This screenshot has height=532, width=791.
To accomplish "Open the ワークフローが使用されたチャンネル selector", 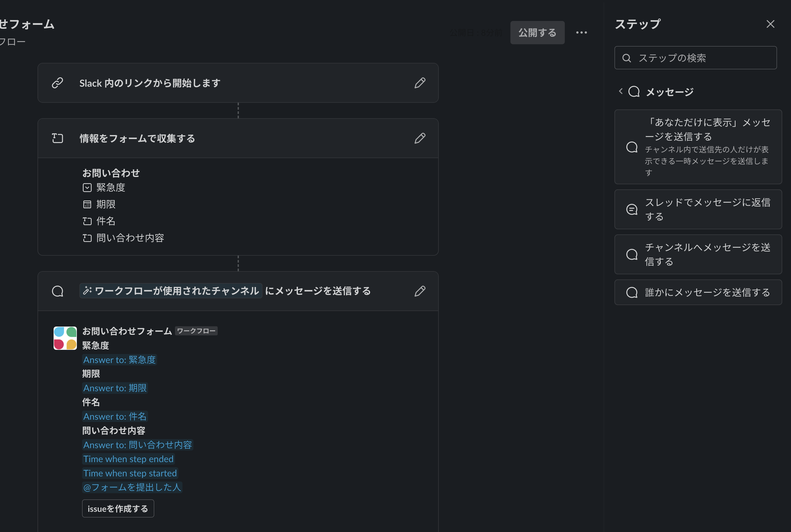I will pyautogui.click(x=170, y=291).
